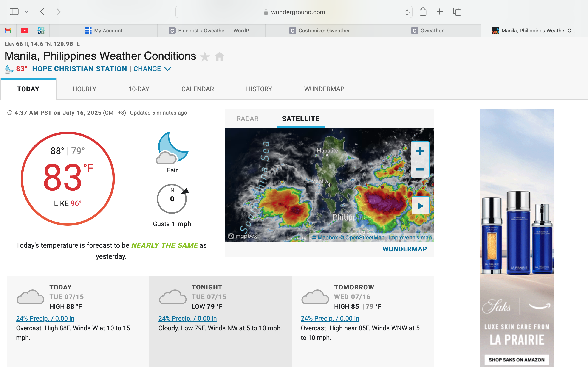
Task: Click the wunderground.com address bar
Action: click(298, 12)
